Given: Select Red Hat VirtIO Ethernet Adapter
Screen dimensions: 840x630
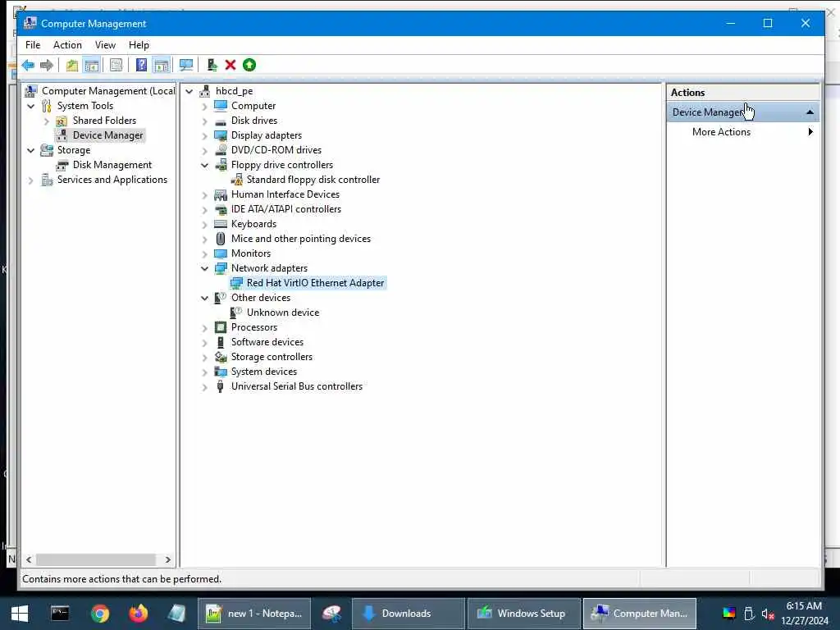Looking at the screenshot, I should 315,283.
